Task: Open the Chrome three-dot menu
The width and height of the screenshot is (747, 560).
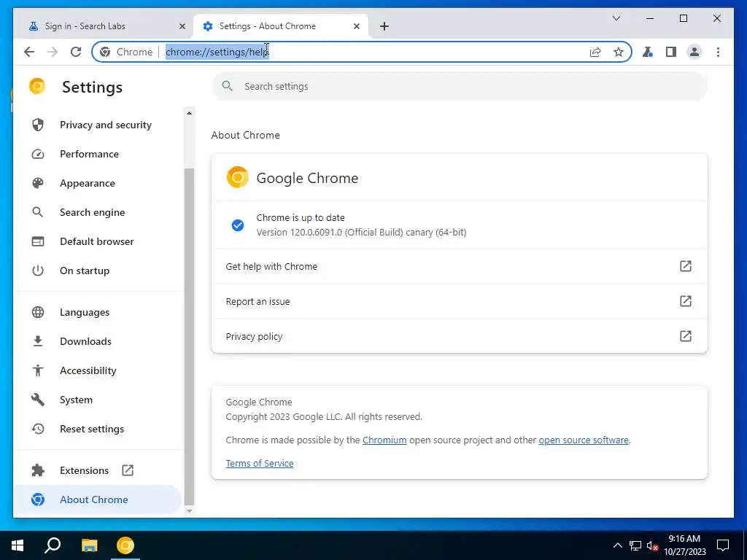Action: click(x=718, y=52)
